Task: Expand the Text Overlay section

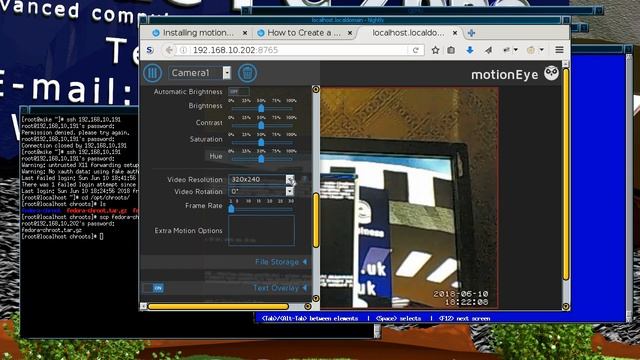Action: tap(280, 288)
